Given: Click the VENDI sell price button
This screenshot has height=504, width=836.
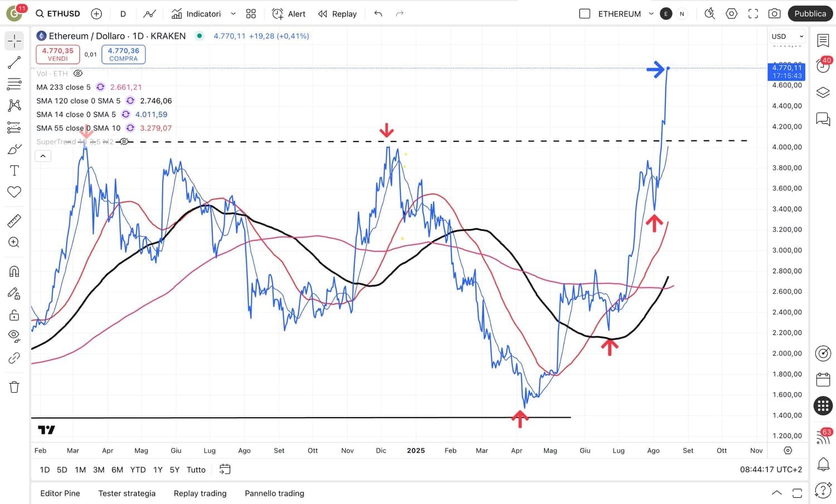Looking at the screenshot, I should tap(58, 54).
